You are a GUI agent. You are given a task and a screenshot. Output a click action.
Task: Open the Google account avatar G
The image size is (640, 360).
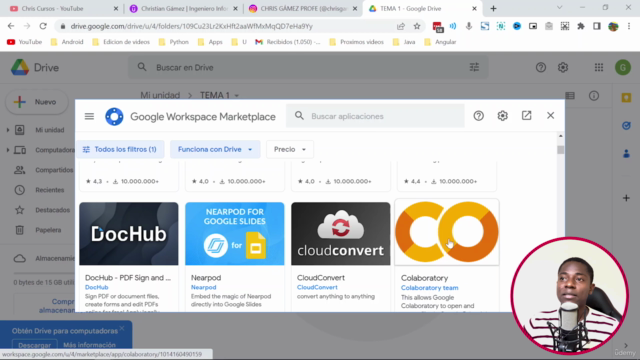coord(623,67)
